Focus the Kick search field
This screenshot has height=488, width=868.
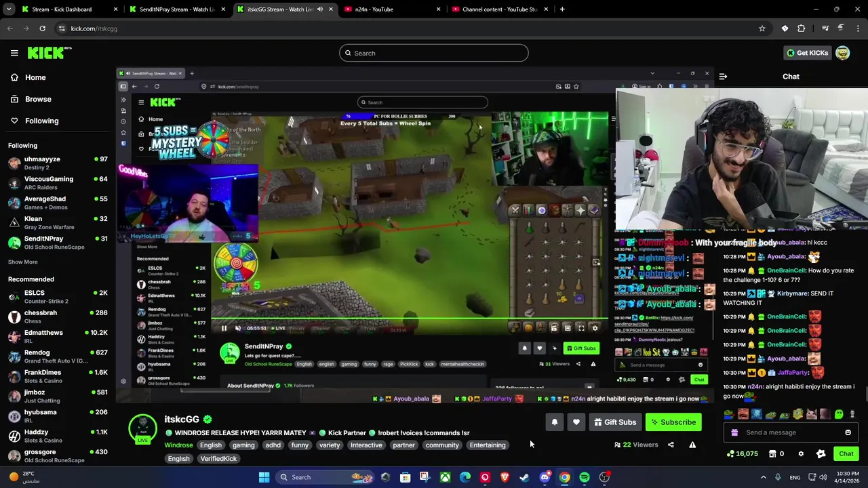point(434,53)
